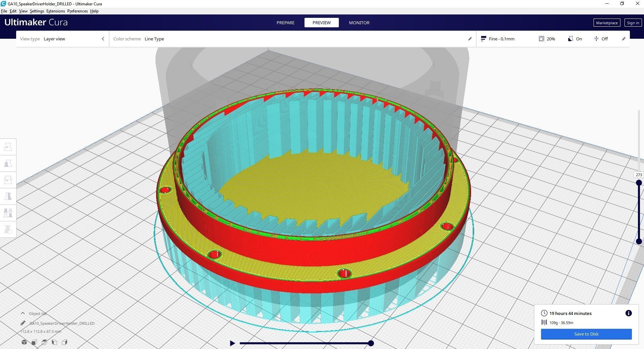This screenshot has width=644, height=349.
Task: Open the Fine - 0.1mm profile dropdown
Action: pos(501,39)
